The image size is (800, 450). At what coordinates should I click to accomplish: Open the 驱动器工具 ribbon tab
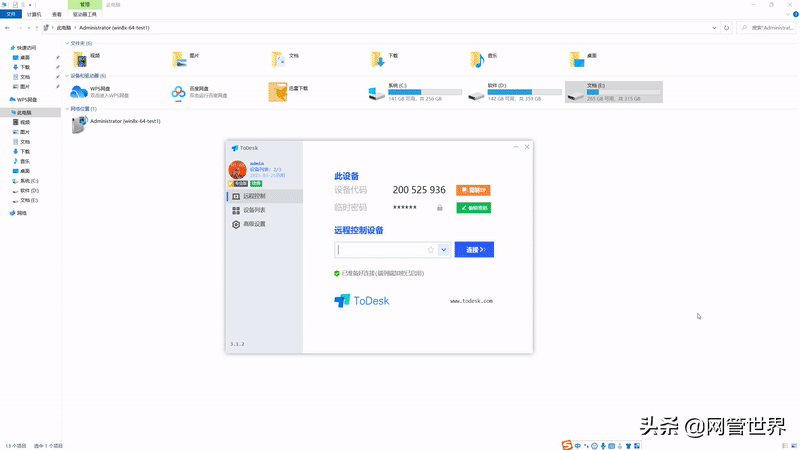pyautogui.click(x=85, y=14)
